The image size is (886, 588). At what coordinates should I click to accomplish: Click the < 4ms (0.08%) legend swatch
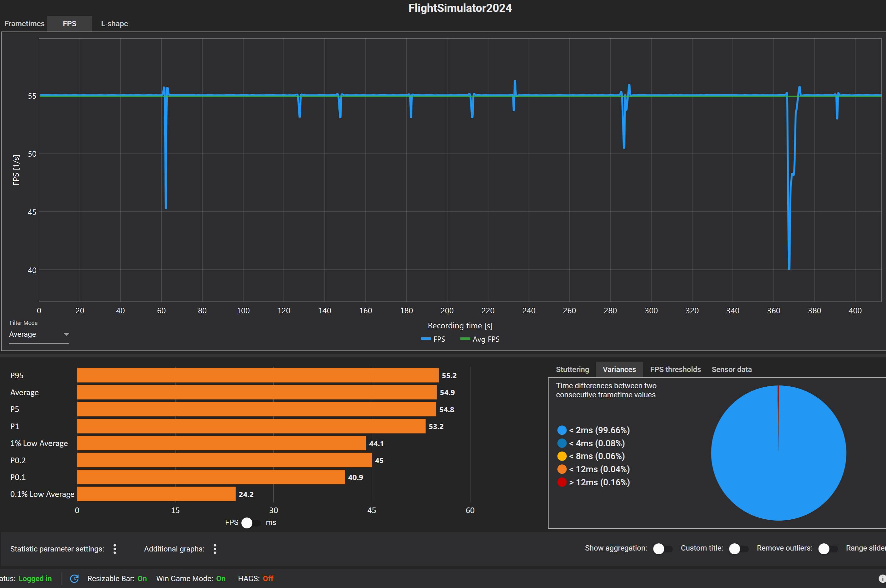pyautogui.click(x=562, y=443)
